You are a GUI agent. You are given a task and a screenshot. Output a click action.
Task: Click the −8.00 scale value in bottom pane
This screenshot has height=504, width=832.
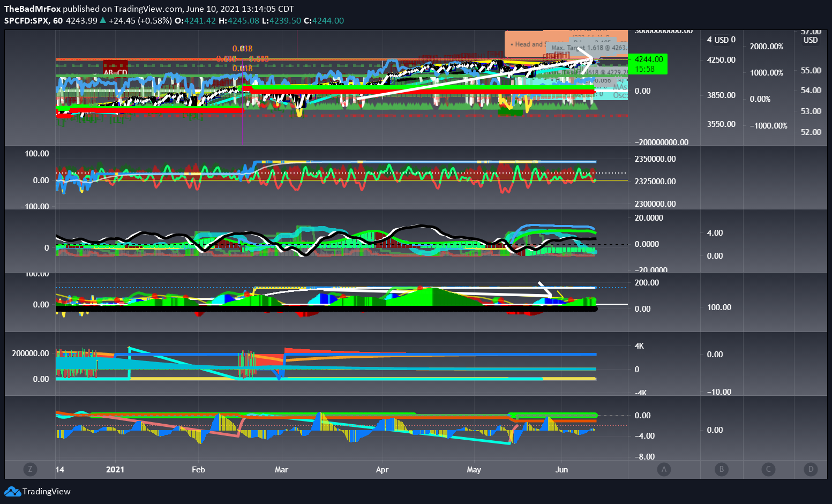(644, 456)
